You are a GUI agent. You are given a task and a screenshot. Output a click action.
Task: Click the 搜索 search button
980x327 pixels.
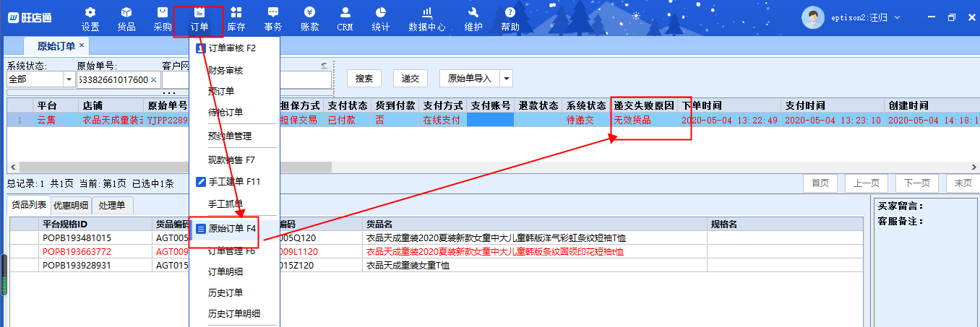click(364, 79)
